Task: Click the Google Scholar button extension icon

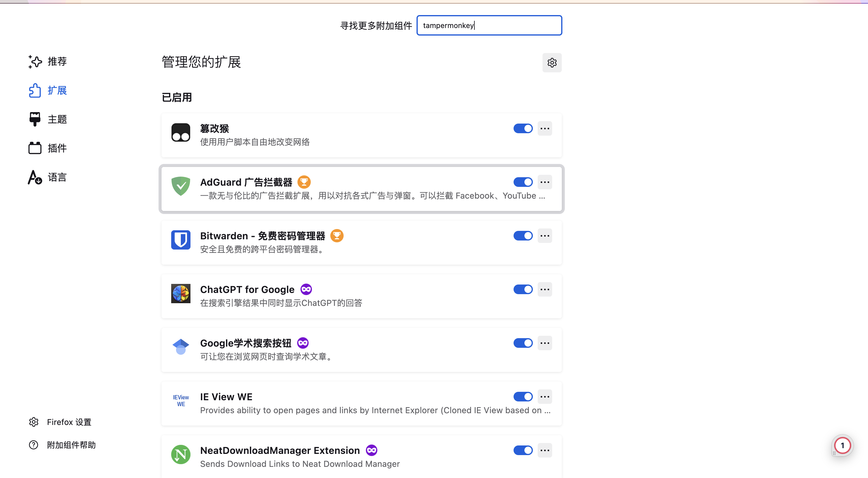Action: 181,347
